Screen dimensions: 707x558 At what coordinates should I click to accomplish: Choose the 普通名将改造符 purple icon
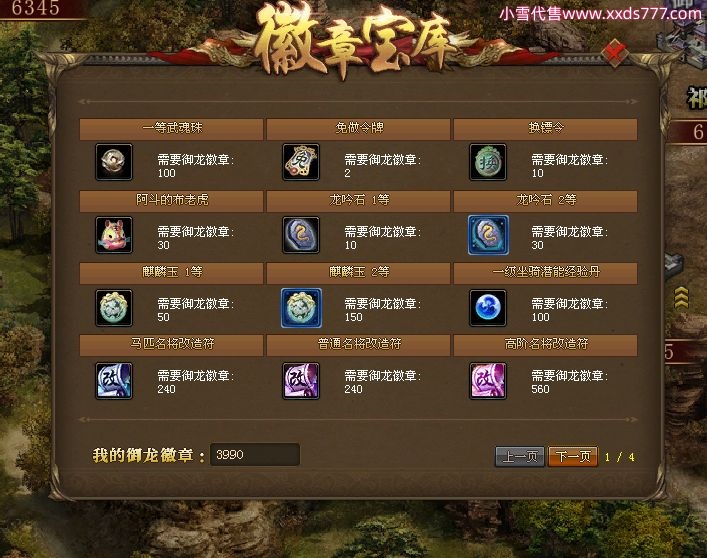click(301, 381)
